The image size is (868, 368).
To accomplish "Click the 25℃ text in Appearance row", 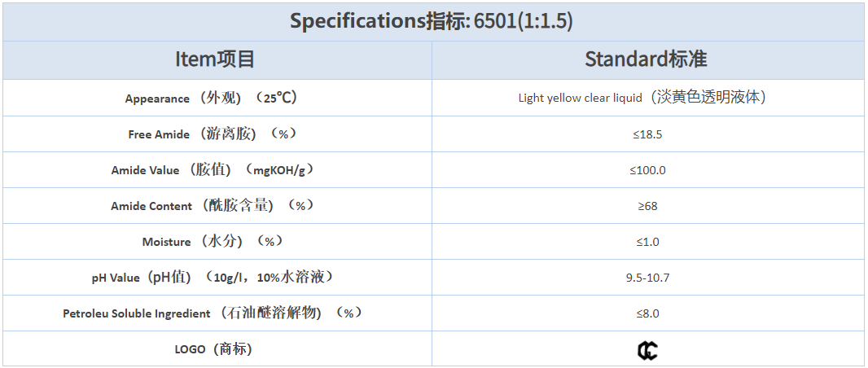I will (x=277, y=98).
